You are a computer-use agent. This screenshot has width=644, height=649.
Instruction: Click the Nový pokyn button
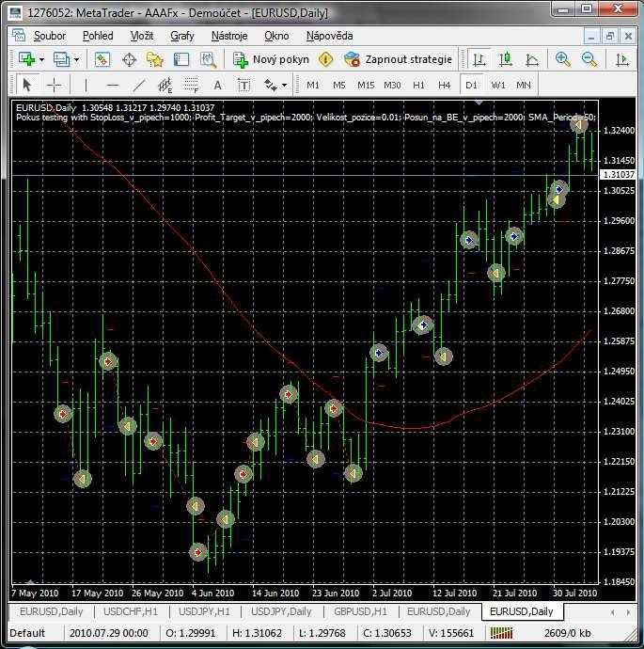tap(271, 59)
